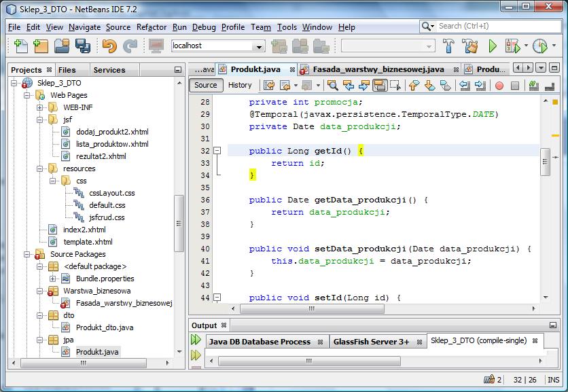
Task: Click Find Previous Occurrence icon
Action: (349, 85)
